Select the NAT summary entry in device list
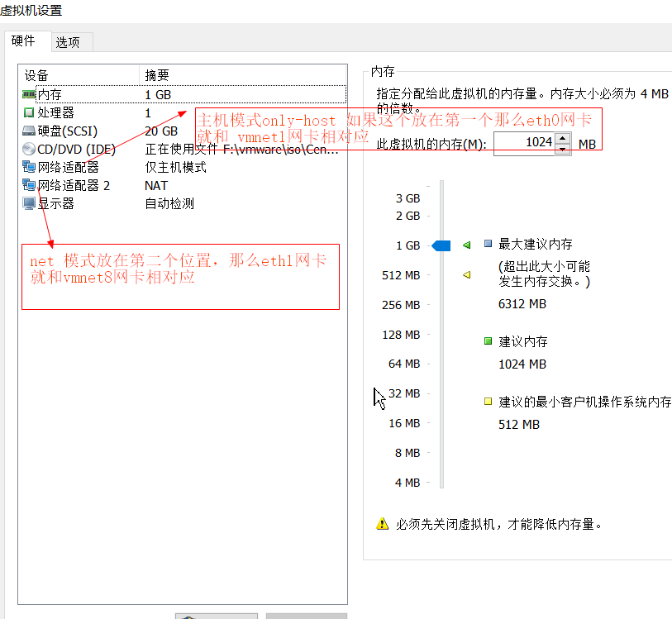 (156, 186)
